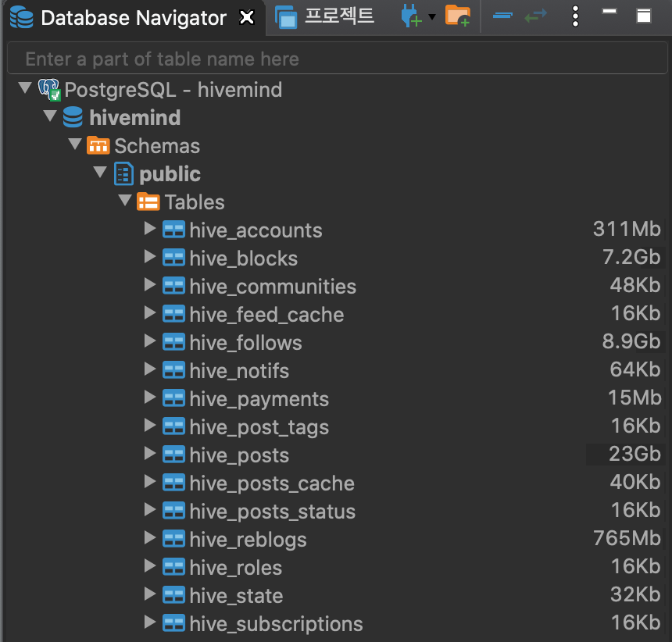Screen dimensions: 672x642
Task: Click the hive_payments table icon
Action: tap(174, 398)
